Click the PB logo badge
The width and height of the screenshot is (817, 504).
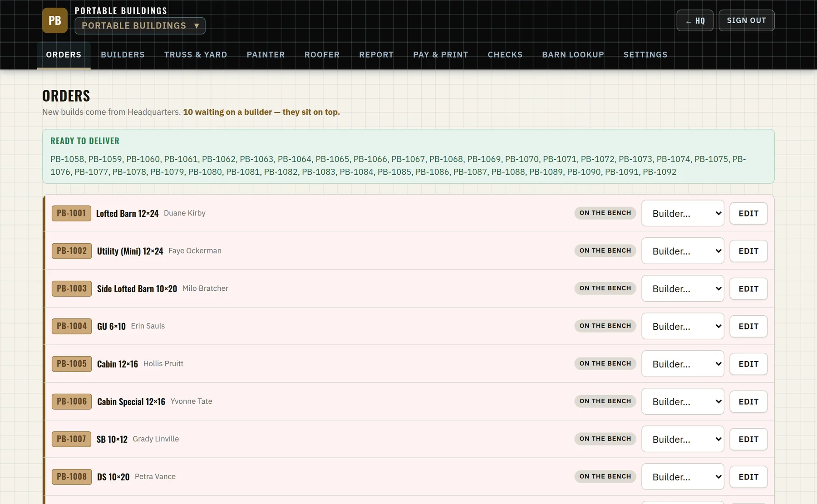click(x=55, y=20)
